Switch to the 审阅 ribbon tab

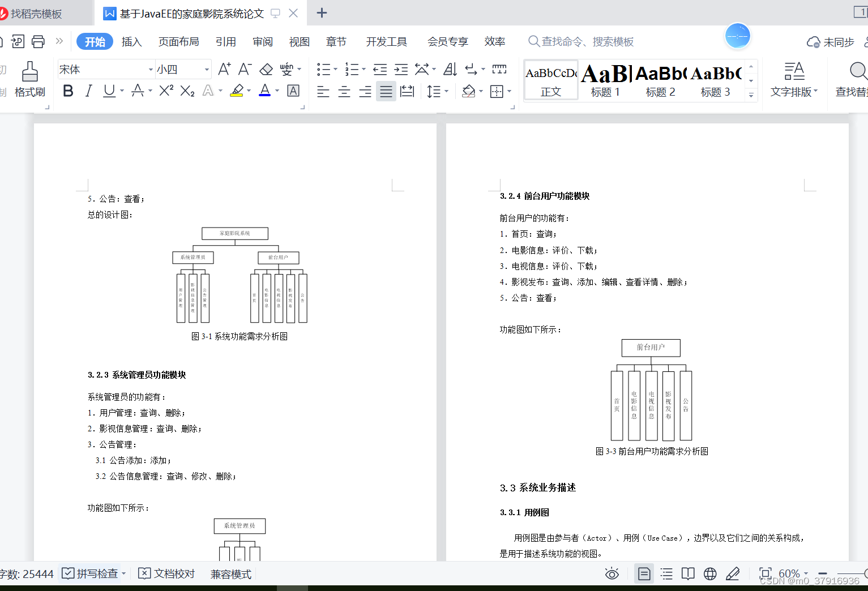(263, 41)
